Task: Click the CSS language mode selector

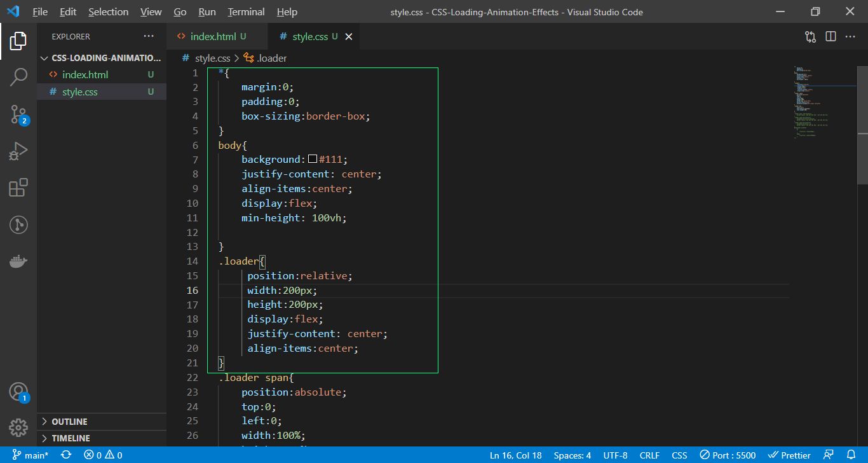Action: click(x=679, y=455)
